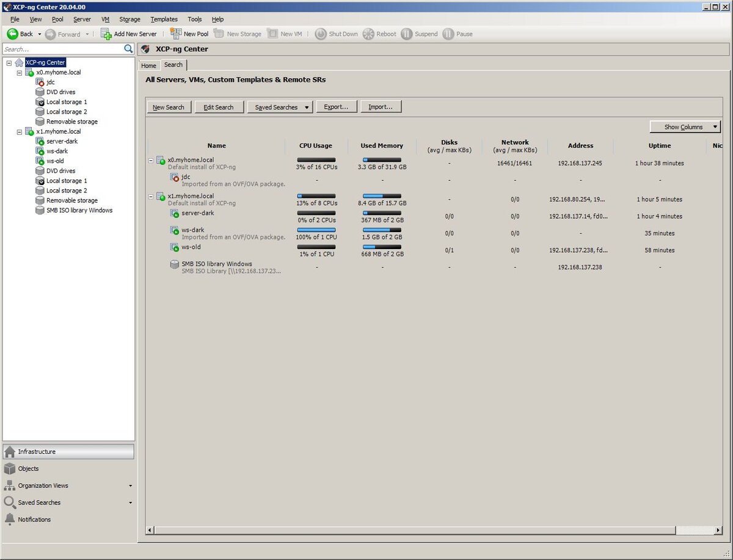Click network value 16461/16461
Screen dimensions: 733x560
[514, 164]
